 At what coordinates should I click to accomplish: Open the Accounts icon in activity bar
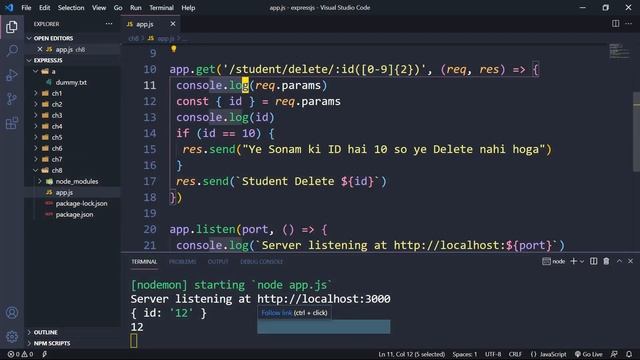pos(12,313)
